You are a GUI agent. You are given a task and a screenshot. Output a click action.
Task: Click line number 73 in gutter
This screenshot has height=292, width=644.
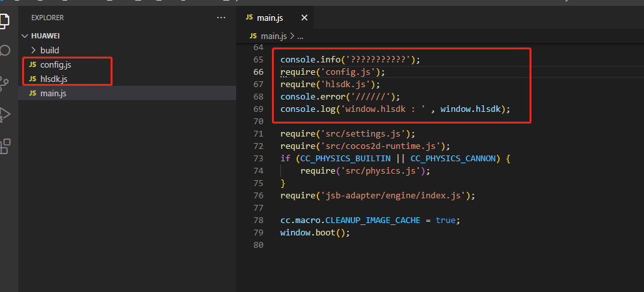pos(258,158)
